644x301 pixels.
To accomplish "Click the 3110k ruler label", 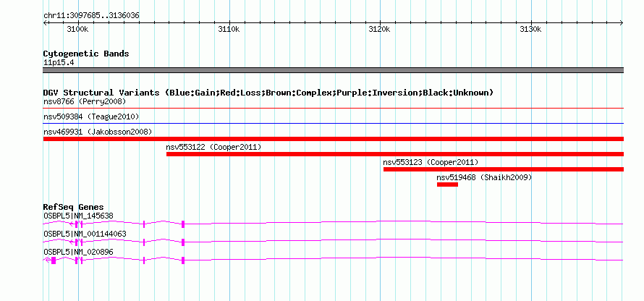I will 229,30.
